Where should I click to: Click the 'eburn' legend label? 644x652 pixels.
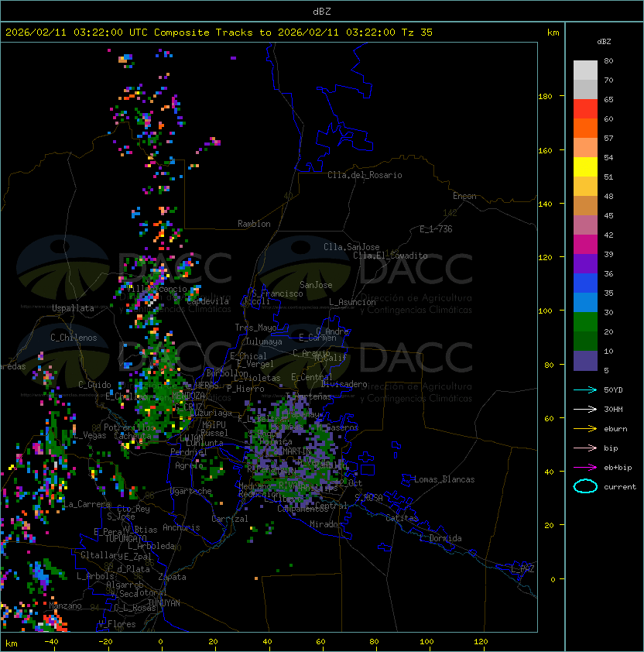[615, 429]
